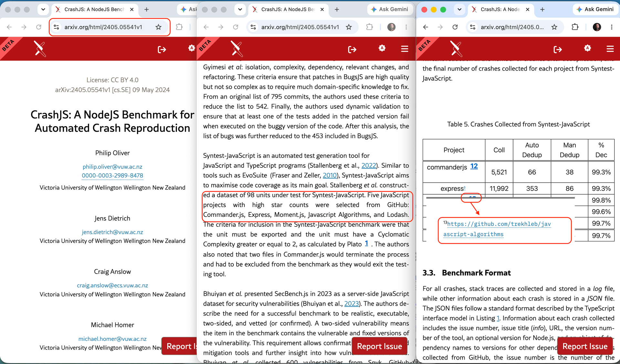This screenshot has height=364, width=620.
Task: Open philip.oliver@vuw.ac.nz email link
Action: pos(112,167)
